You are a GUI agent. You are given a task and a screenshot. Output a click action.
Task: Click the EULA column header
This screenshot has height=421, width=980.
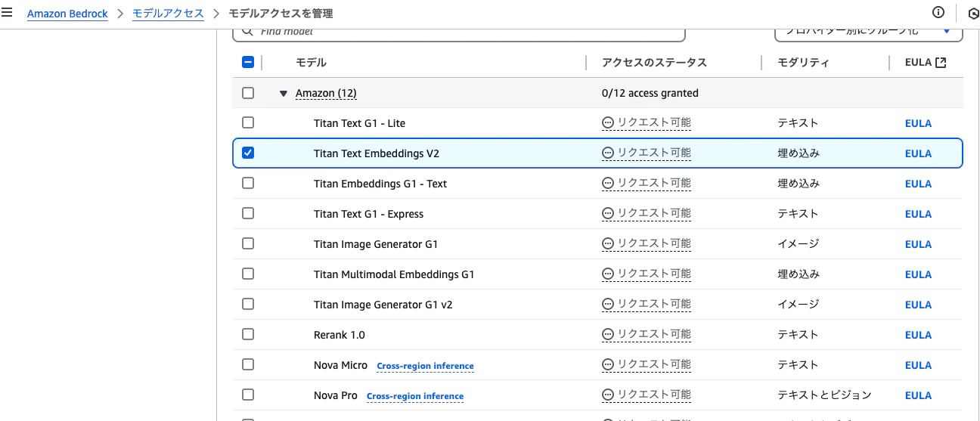click(x=918, y=63)
